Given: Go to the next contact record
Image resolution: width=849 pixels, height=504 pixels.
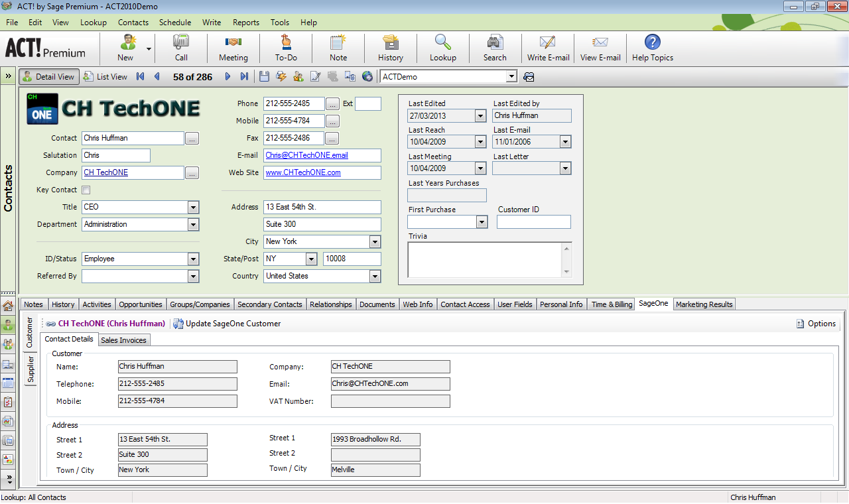Looking at the screenshot, I should coord(228,77).
